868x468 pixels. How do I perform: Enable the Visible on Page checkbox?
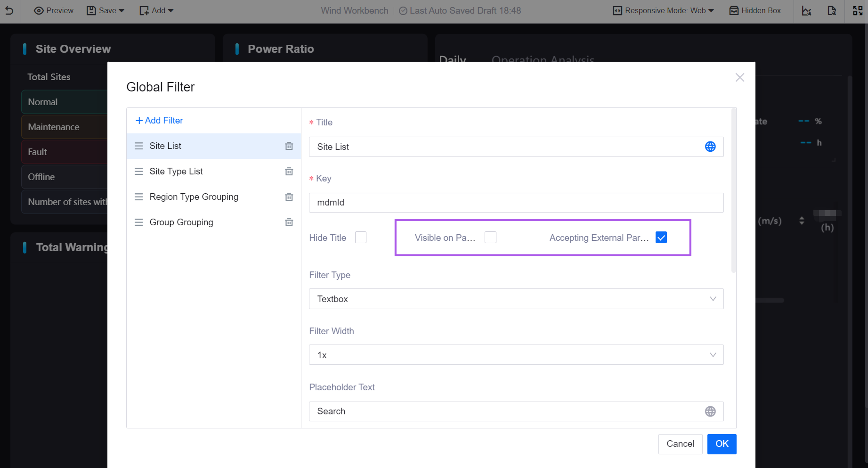coord(490,237)
